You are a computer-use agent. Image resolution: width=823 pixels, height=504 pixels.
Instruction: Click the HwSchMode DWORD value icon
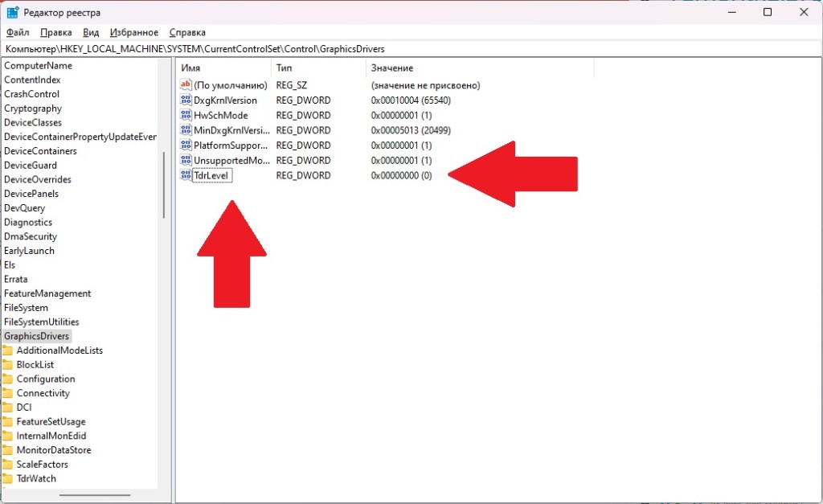pyautogui.click(x=186, y=115)
